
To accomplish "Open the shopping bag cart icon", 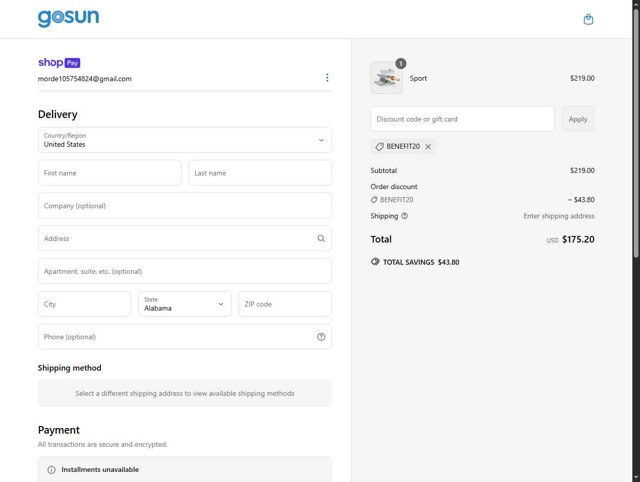I will (x=588, y=19).
